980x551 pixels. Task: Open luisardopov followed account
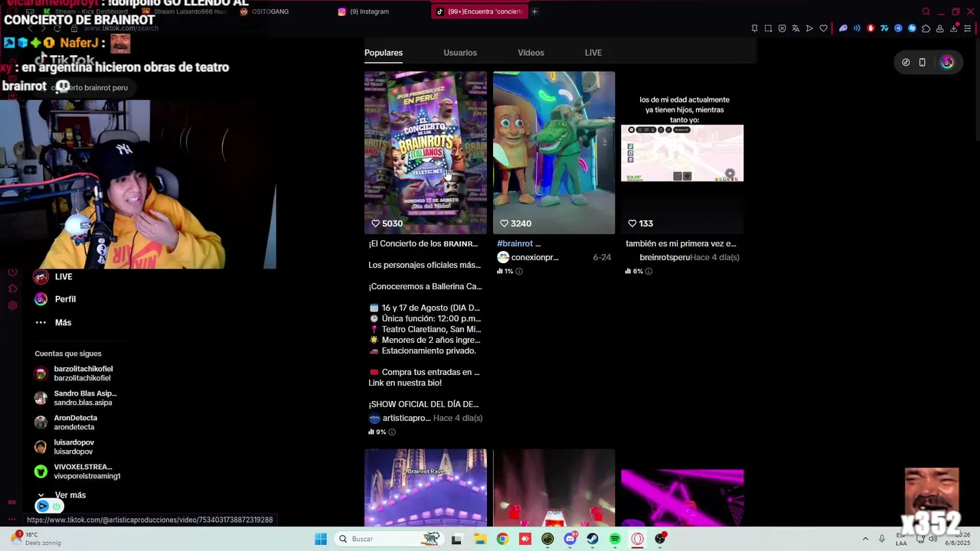pos(64,447)
